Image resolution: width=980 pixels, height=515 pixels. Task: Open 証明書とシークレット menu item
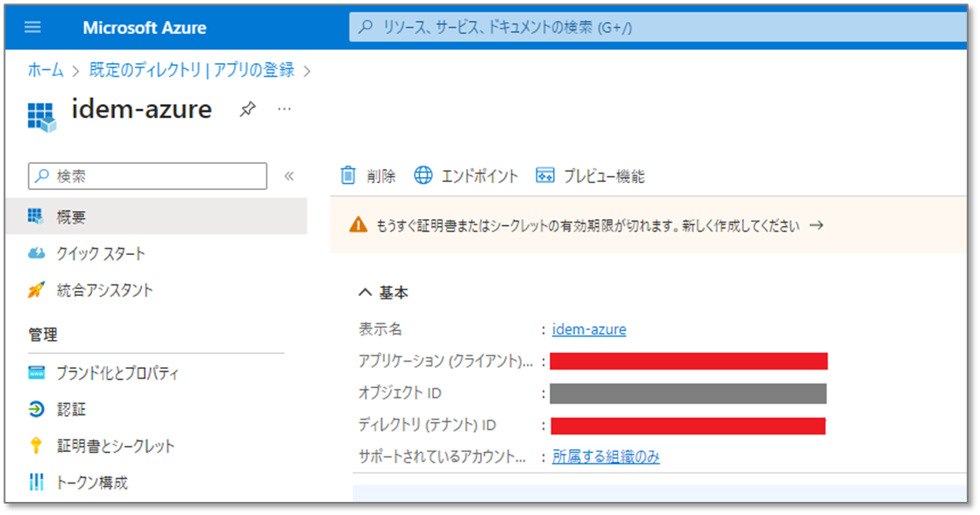[x=116, y=446]
